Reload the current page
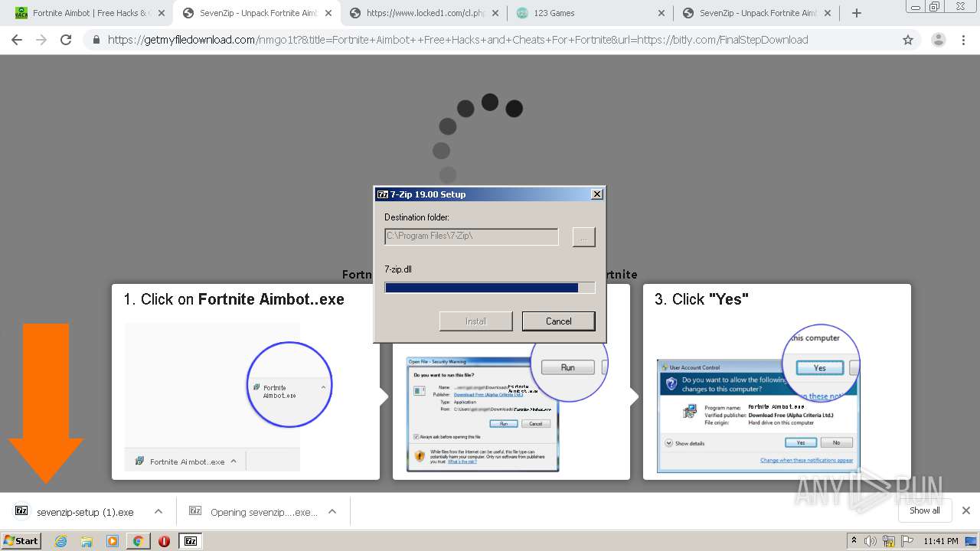 click(66, 40)
